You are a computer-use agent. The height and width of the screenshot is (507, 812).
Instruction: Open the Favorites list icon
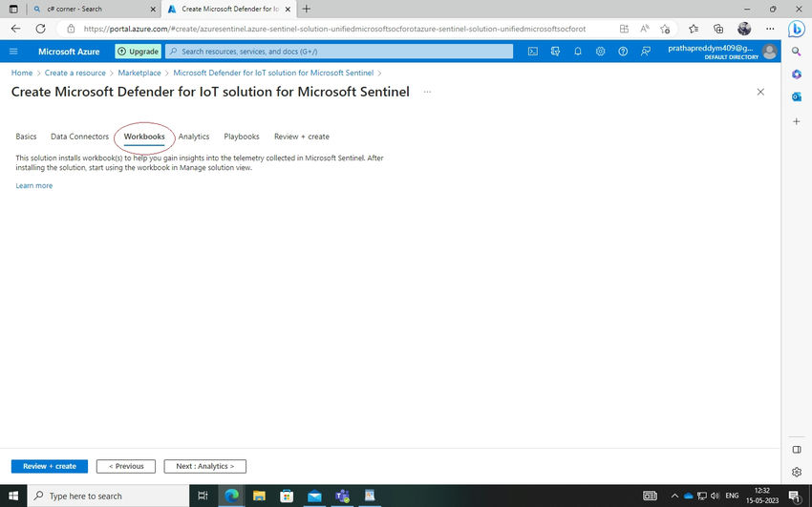[x=694, y=29]
